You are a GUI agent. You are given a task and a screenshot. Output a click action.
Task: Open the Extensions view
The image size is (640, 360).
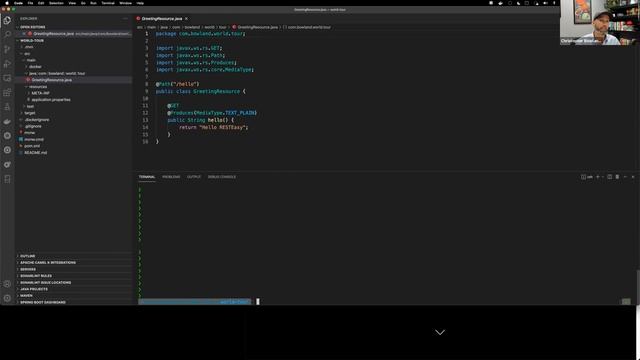coord(7,93)
